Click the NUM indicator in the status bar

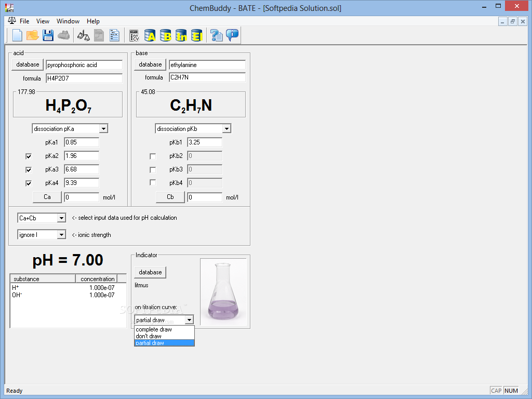tap(511, 391)
